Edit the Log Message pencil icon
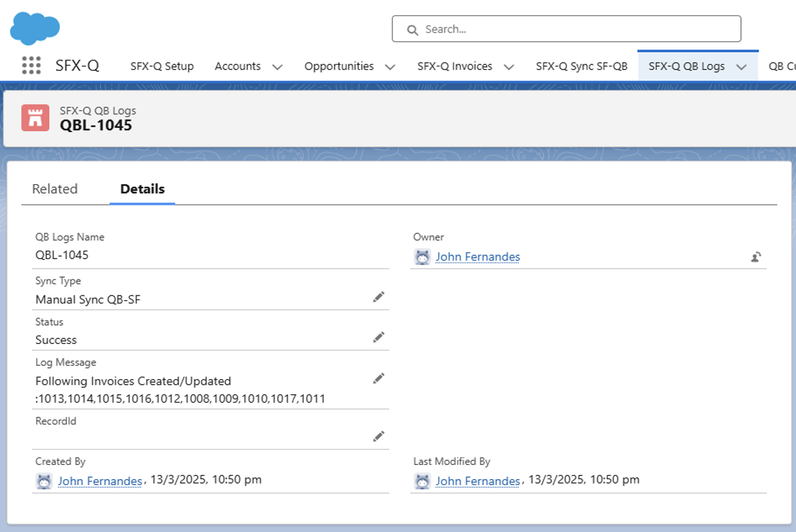 [379, 379]
